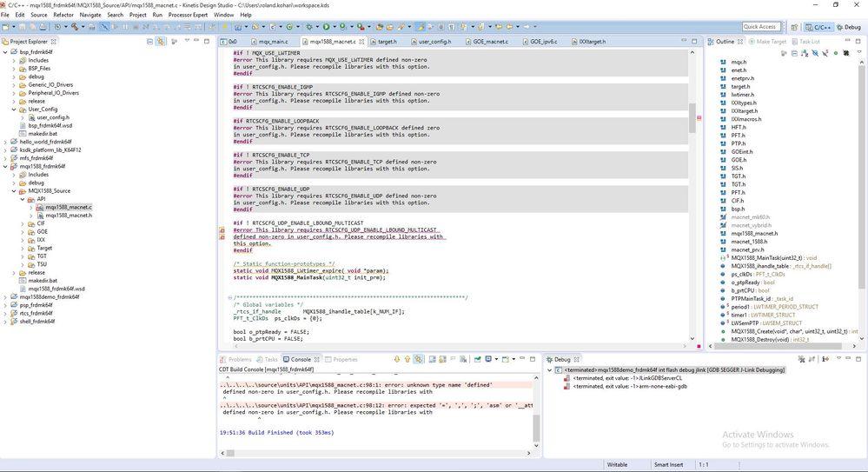Toggle Sort in the Outline toolbar
The height and width of the screenshot is (472, 868).
(x=805, y=53)
